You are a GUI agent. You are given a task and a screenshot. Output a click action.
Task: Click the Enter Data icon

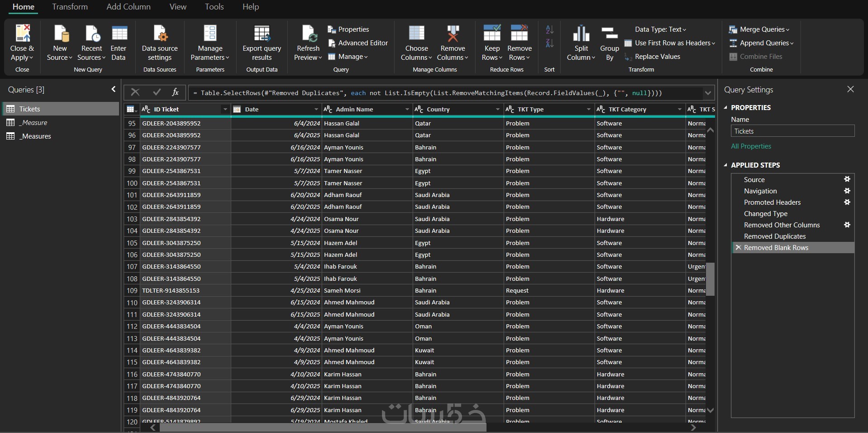pos(119,34)
